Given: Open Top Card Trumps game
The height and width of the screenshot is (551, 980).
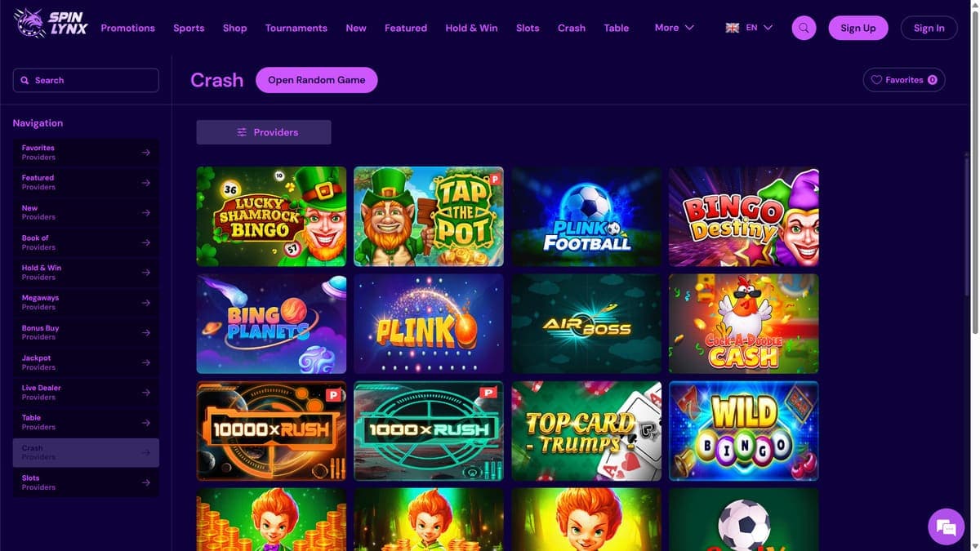Looking at the screenshot, I should [x=586, y=431].
